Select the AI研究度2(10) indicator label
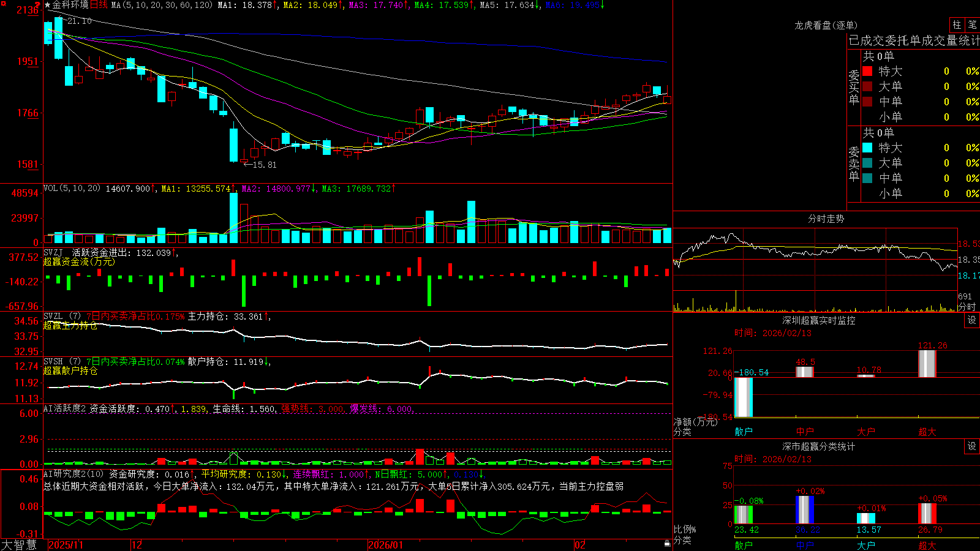980x551 pixels. pyautogui.click(x=74, y=474)
